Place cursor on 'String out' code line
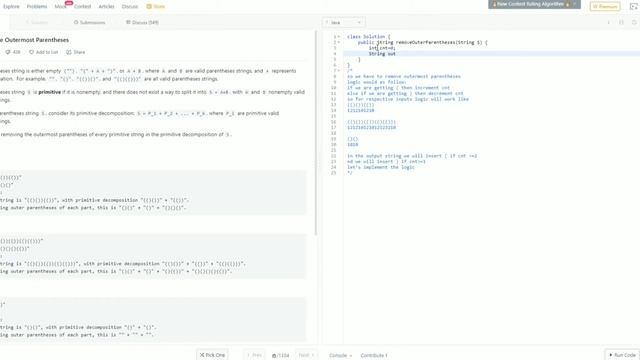The width and height of the screenshot is (640, 360). (x=382, y=54)
